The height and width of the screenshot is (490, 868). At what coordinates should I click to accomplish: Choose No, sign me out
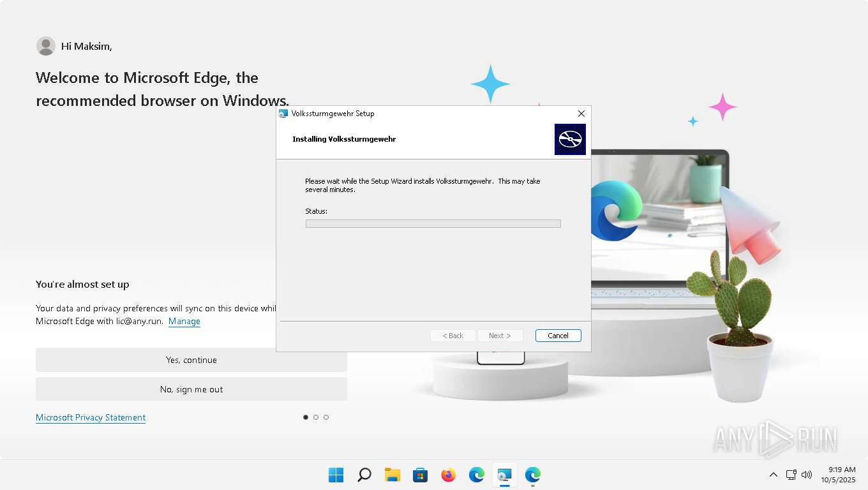[191, 389]
